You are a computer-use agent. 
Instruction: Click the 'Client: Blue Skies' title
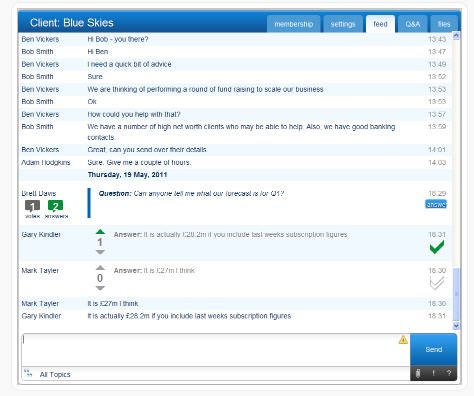tap(72, 23)
